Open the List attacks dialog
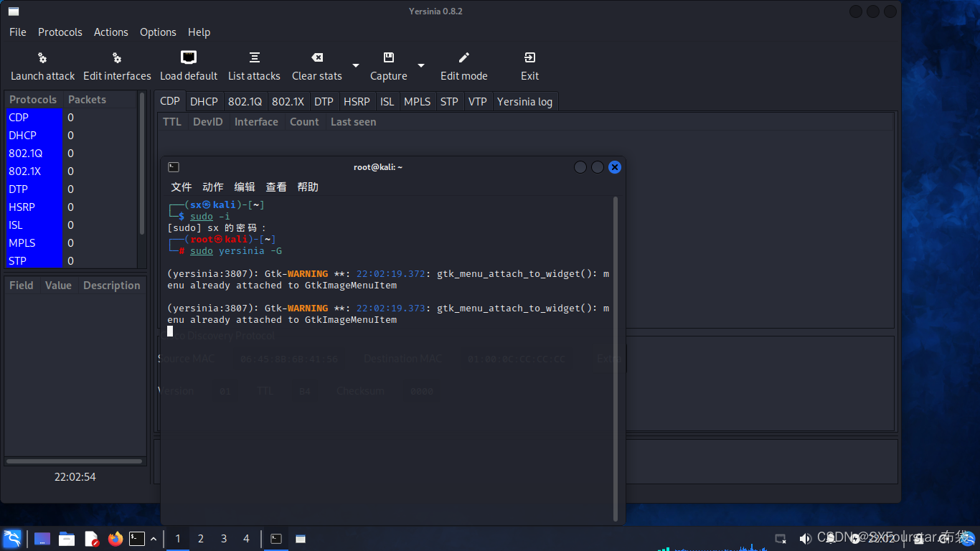980x551 pixels. [x=254, y=66]
